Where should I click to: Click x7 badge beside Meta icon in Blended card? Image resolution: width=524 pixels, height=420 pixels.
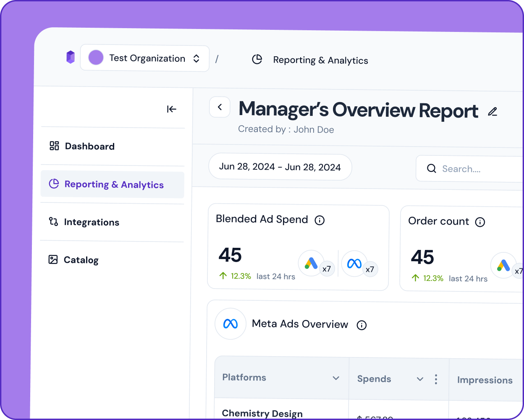point(370,269)
